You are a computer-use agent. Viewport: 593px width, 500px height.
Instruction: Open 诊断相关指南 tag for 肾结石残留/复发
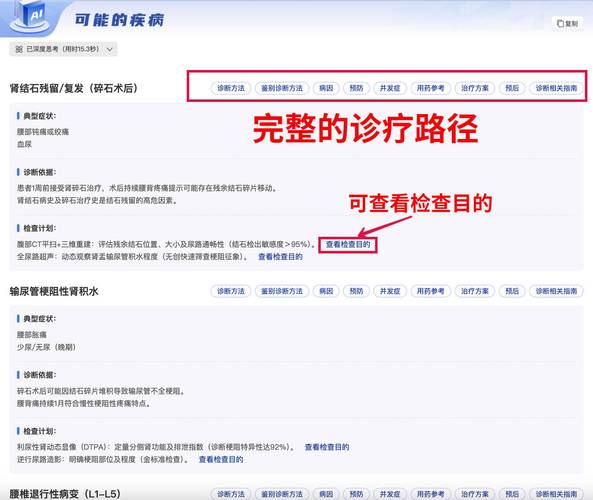pyautogui.click(x=556, y=88)
